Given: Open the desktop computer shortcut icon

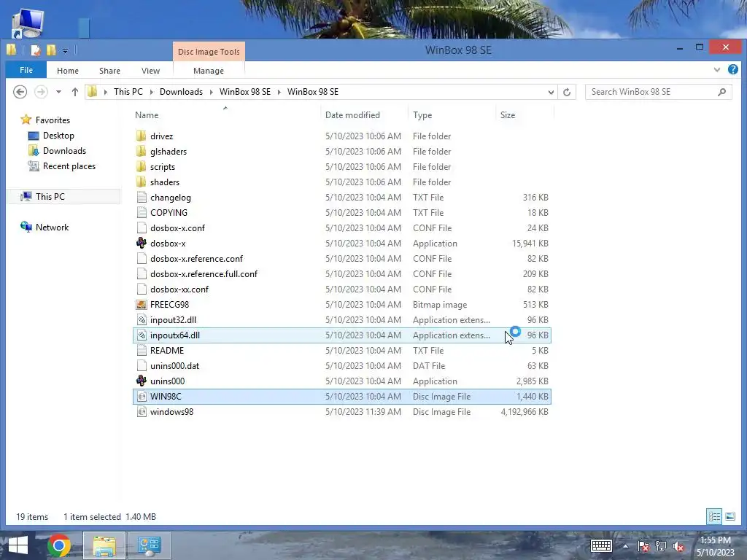Looking at the screenshot, I should tap(28, 23).
